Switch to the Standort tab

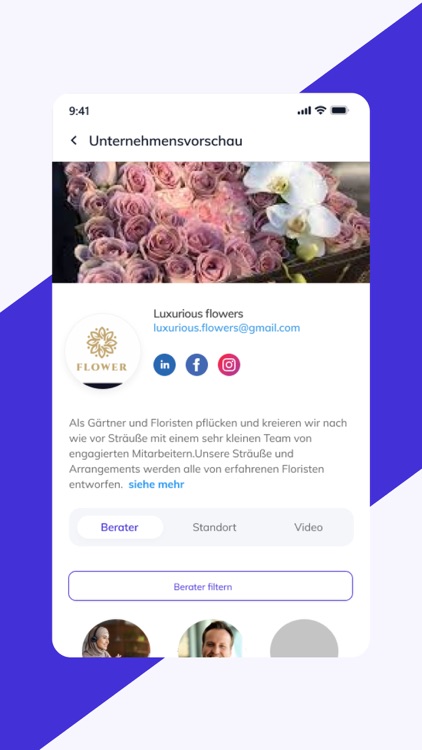click(214, 527)
